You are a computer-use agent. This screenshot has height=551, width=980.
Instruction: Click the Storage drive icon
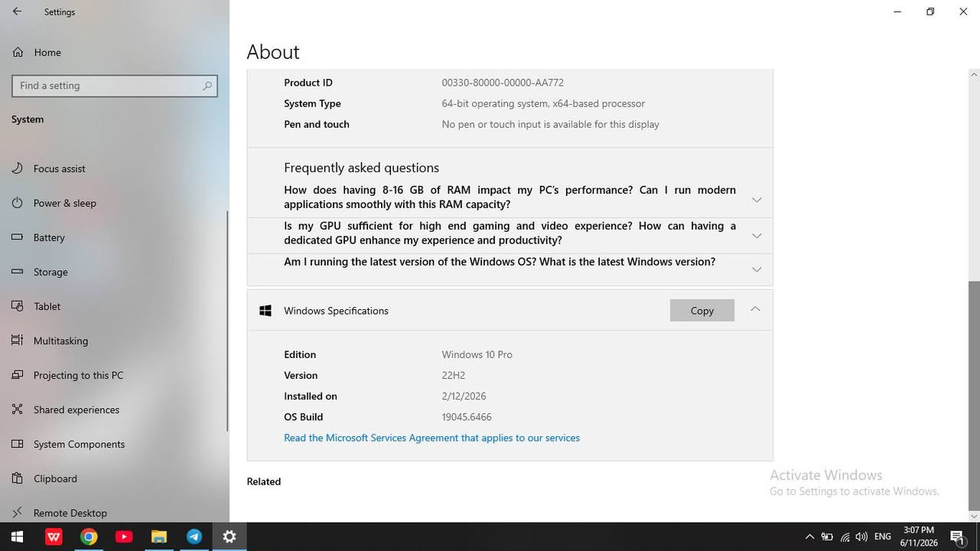pyautogui.click(x=17, y=272)
